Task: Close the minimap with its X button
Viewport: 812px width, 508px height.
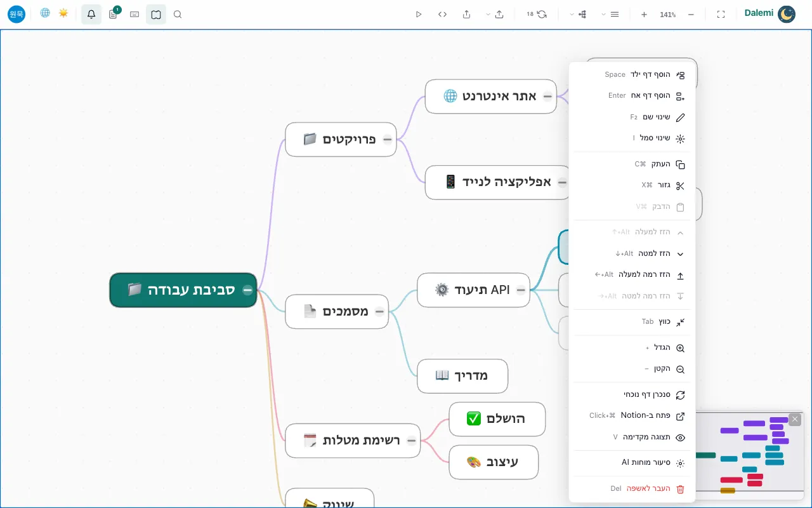Action: click(x=795, y=419)
